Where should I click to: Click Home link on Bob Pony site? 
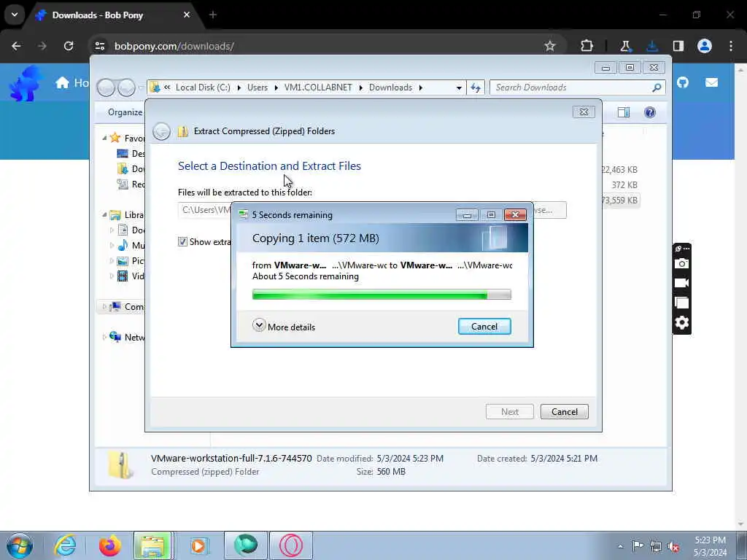(72, 83)
